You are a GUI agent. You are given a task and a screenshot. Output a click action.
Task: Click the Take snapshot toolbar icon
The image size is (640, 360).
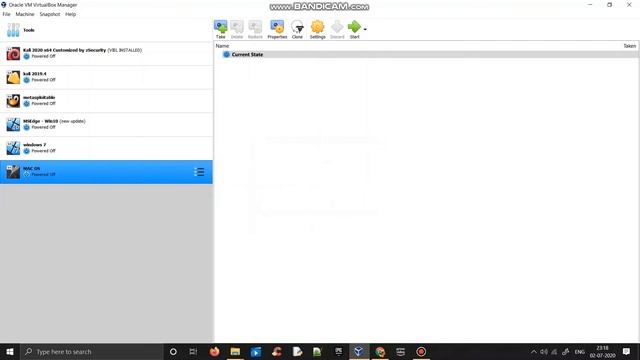click(x=220, y=29)
